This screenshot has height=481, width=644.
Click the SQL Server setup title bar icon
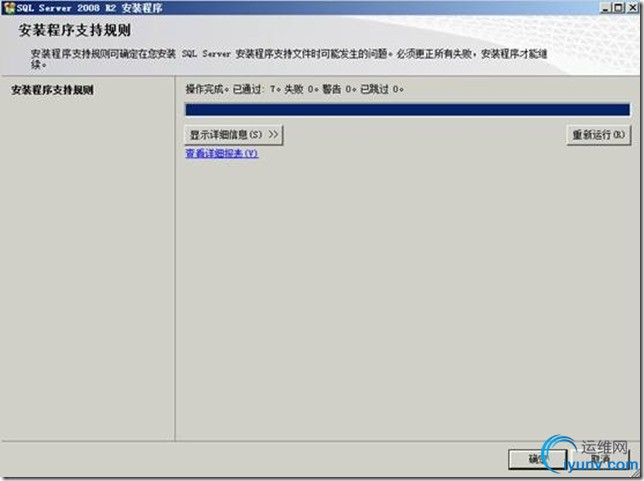coord(9,8)
